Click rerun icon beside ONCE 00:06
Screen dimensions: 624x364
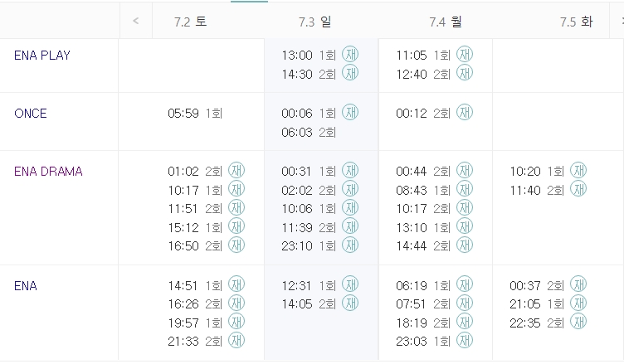point(350,112)
